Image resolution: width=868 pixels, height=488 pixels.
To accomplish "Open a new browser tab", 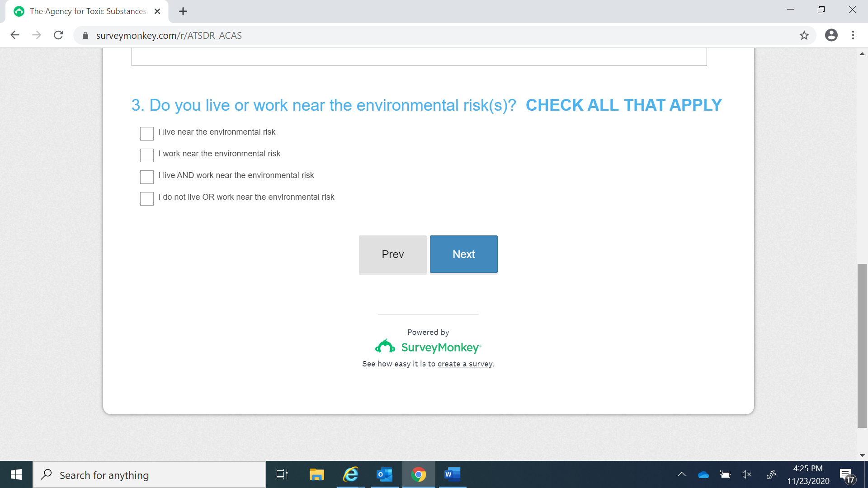I will tap(183, 11).
